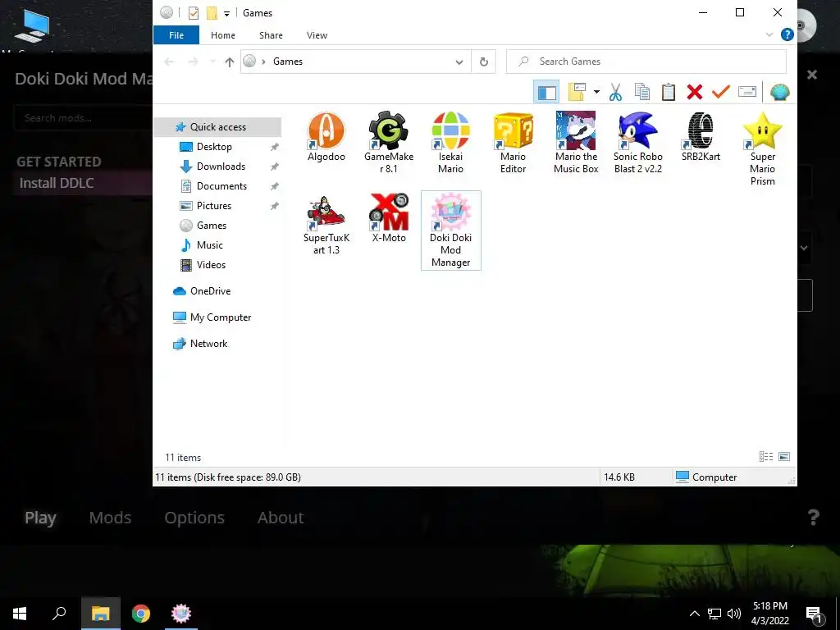Click the Forward navigation arrow
Screen dimensions: 840x630
pyautogui.click(x=194, y=62)
